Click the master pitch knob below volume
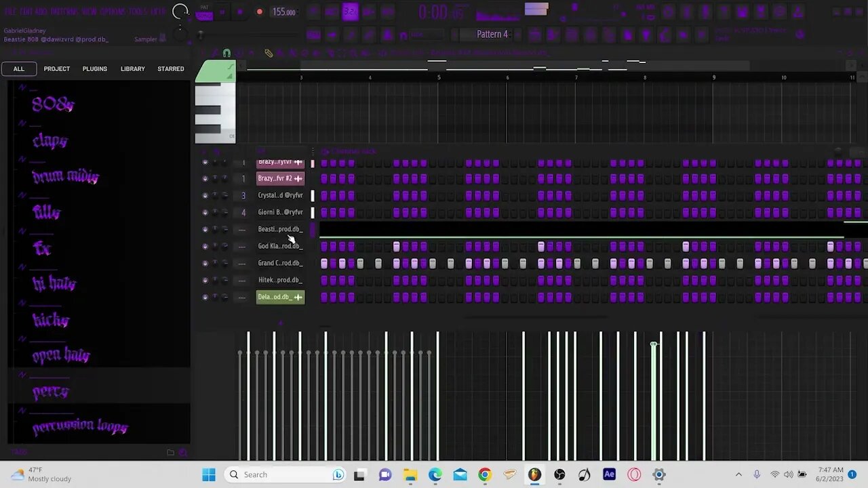 tap(180, 33)
